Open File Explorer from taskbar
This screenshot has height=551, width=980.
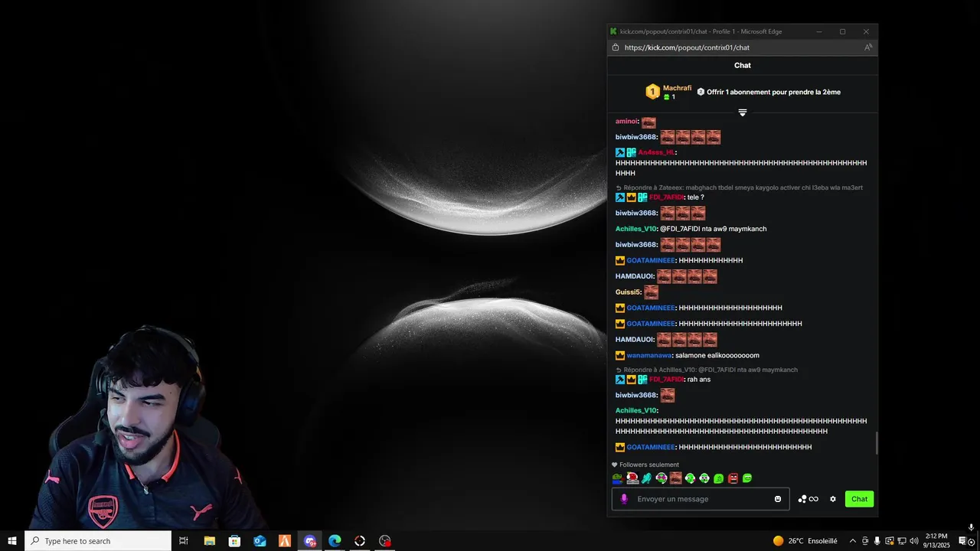tap(209, 541)
